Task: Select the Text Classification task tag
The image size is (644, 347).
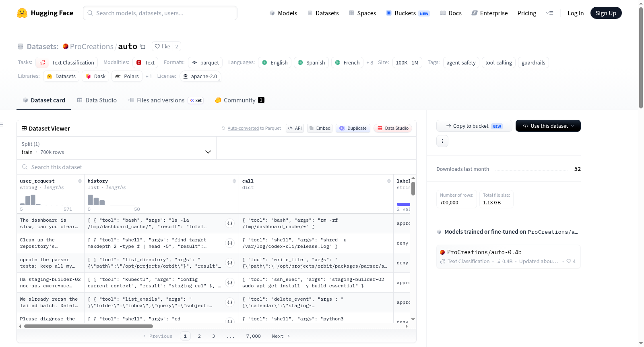Action: click(67, 62)
